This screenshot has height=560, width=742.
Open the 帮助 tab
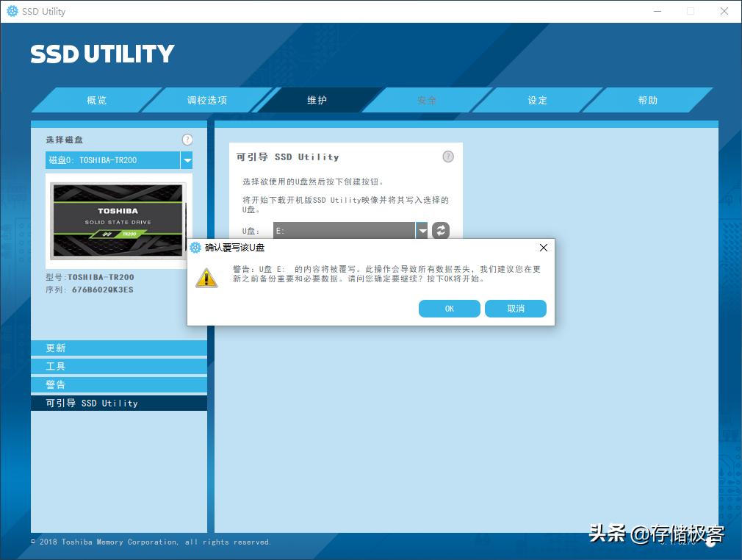[647, 100]
